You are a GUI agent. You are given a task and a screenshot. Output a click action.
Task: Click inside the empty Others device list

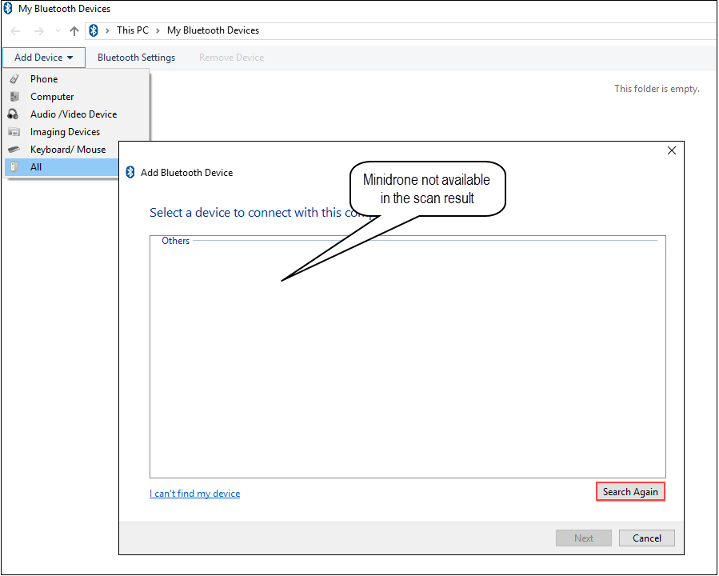[x=407, y=360]
